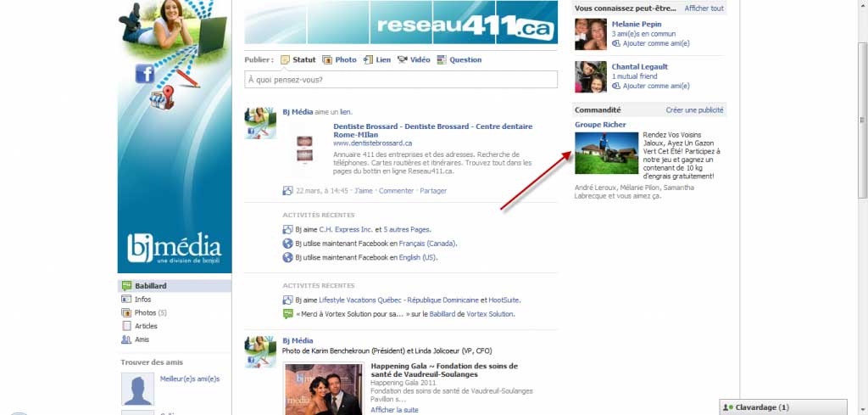Click add-friend icon beside Chantal Legault
This screenshot has width=868, height=415.
(x=616, y=86)
